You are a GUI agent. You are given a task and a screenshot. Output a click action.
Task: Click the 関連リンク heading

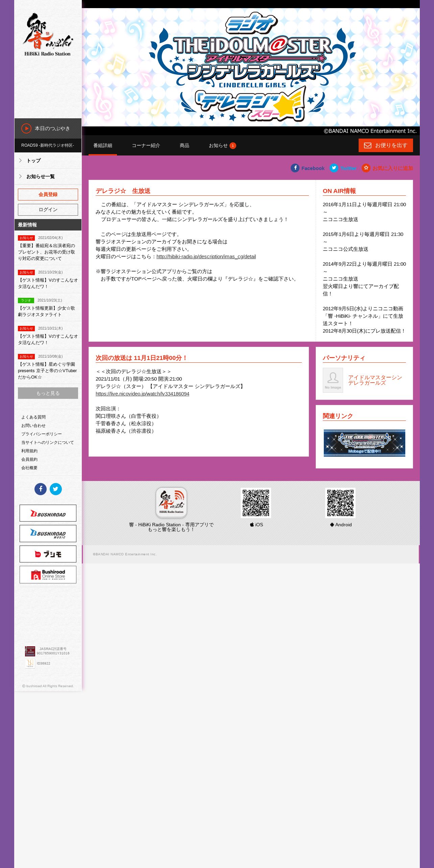pos(338,416)
